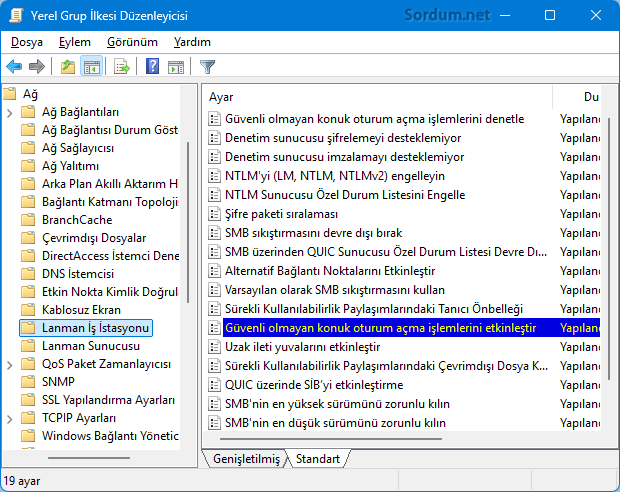Select 'DirectAccess İstemci Dene' folder
Image resolution: width=620 pixels, height=492 pixels.
pyautogui.click(x=110, y=256)
